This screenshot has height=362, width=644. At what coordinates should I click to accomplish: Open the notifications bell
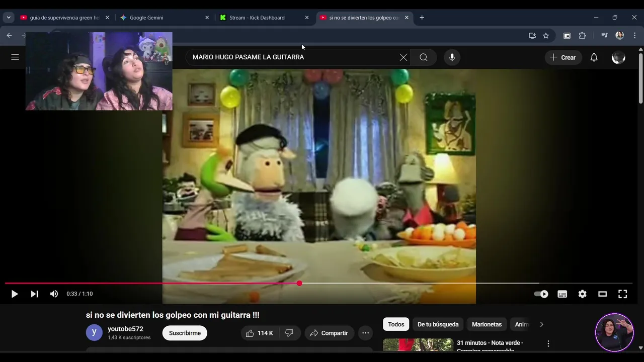coord(594,57)
